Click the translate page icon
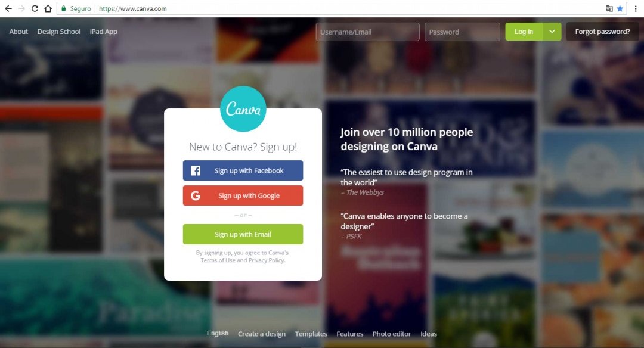 coord(609,8)
